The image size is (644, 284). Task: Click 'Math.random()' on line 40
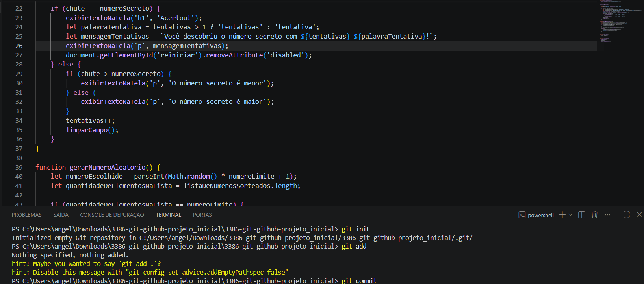(193, 176)
